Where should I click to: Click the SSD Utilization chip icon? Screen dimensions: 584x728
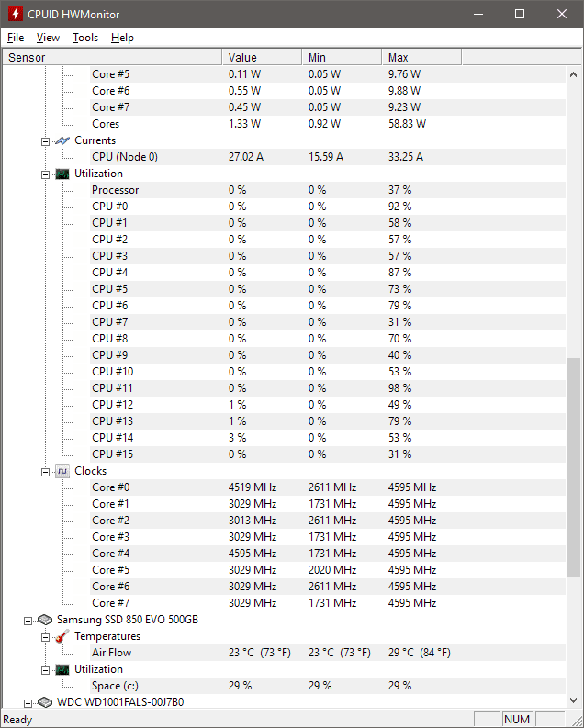point(62,669)
